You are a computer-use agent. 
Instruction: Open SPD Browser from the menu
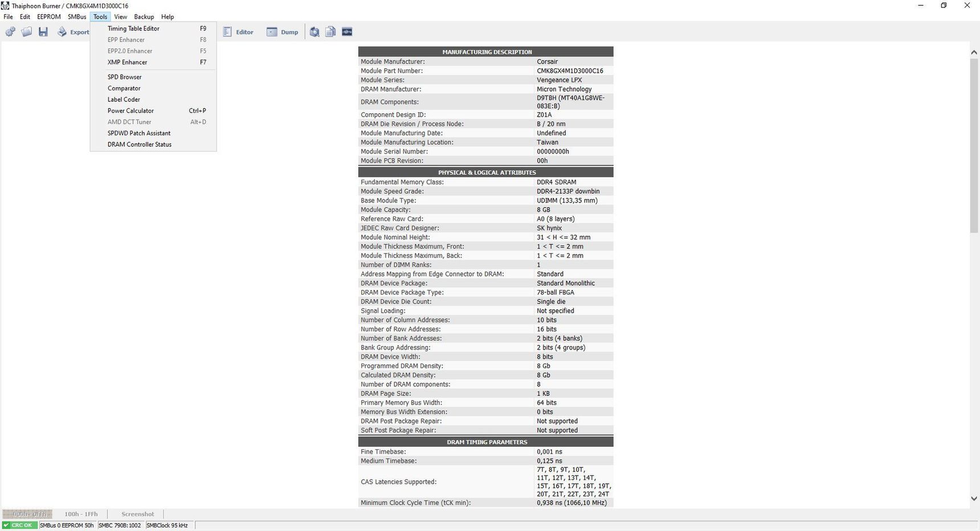pos(153,77)
